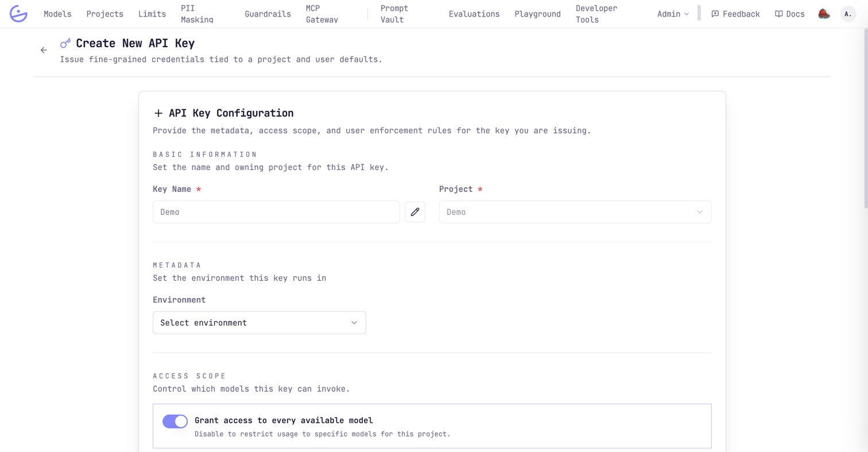Open MCP Gateway in the navigation
This screenshot has width=868, height=452.
point(322,14)
